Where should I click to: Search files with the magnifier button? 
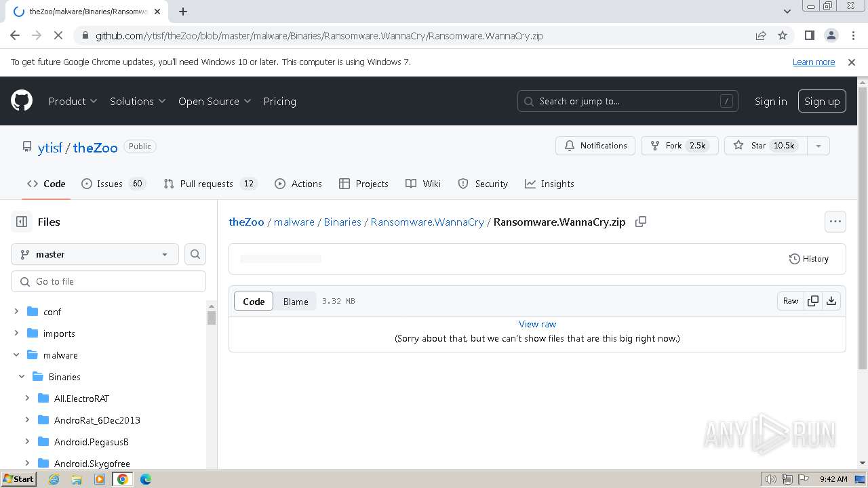pos(195,254)
